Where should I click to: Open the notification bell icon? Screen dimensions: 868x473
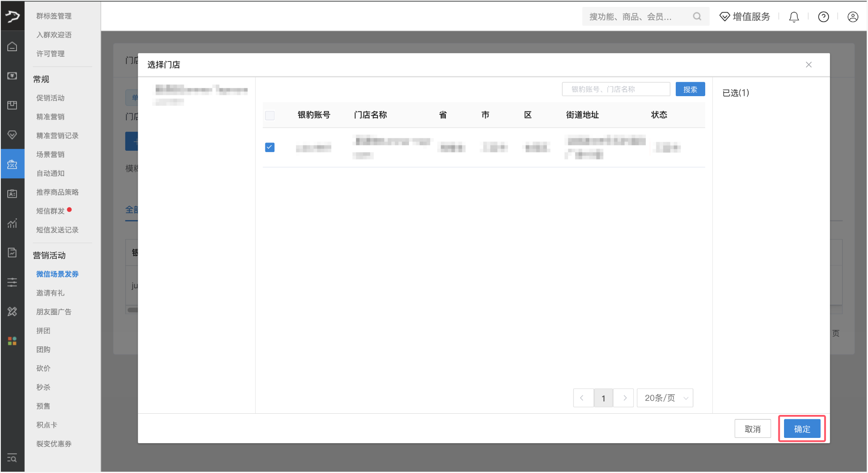[794, 17]
